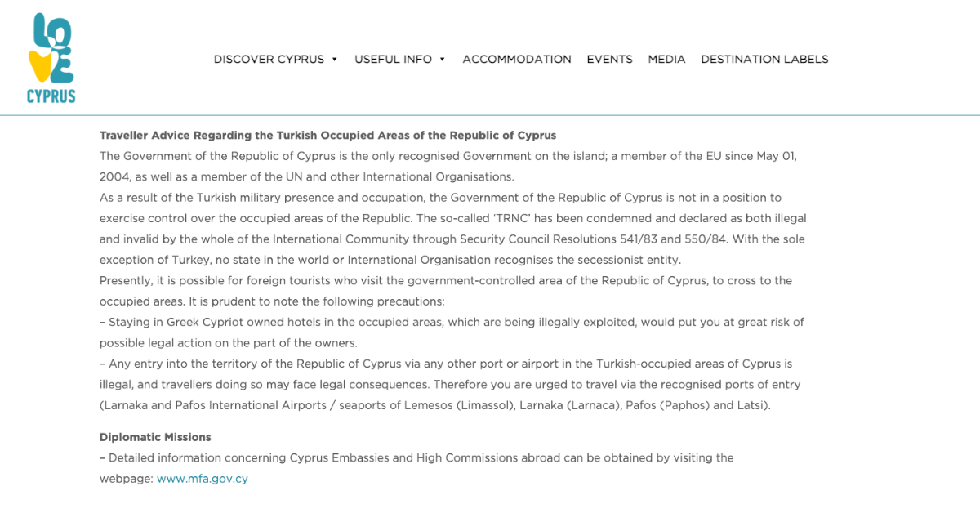
Task: Navigate to Destination Labels
Action: (764, 60)
